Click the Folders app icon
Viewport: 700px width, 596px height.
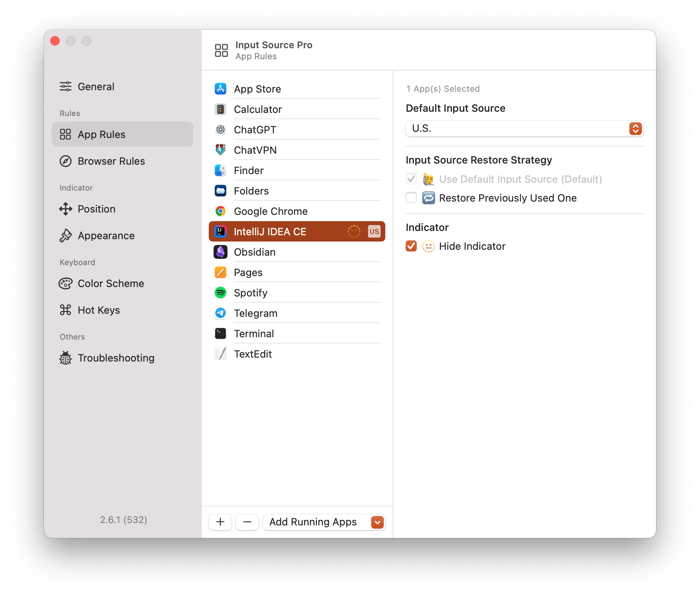coord(221,191)
